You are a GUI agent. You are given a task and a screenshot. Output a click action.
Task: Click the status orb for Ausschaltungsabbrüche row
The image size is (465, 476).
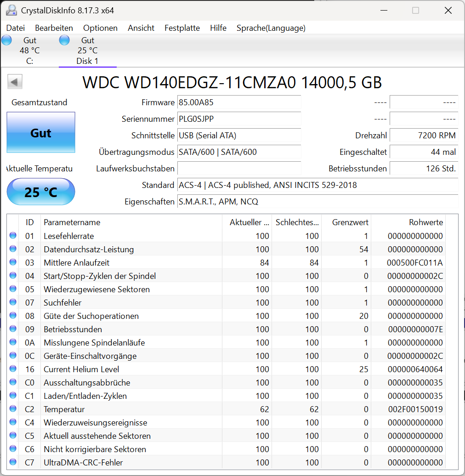[13, 382]
